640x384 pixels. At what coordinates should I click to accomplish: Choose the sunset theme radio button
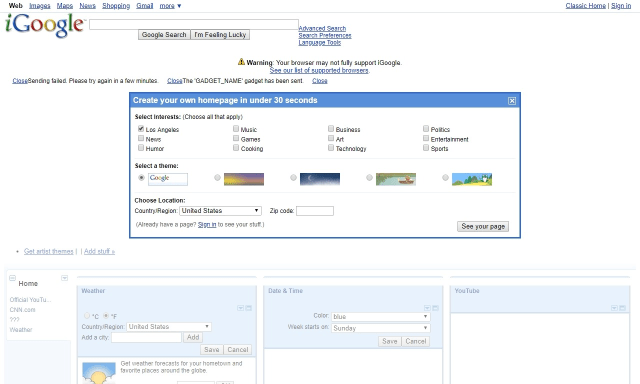(217, 178)
